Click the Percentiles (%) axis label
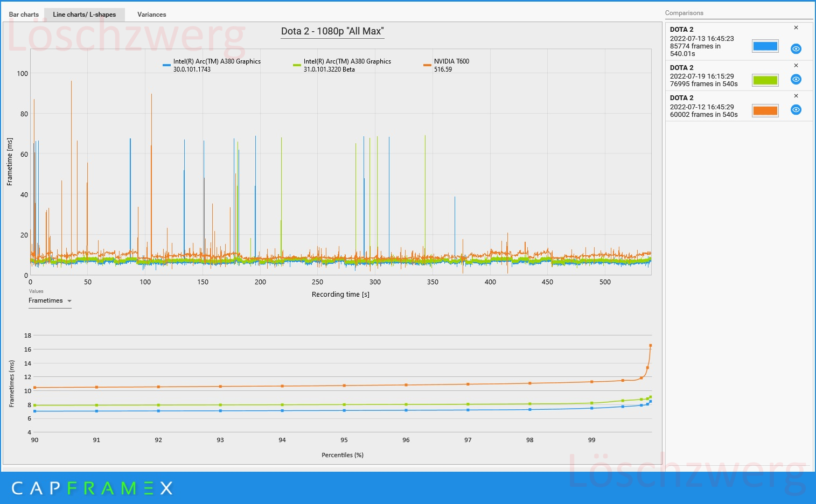The image size is (816, 504). coord(343,455)
